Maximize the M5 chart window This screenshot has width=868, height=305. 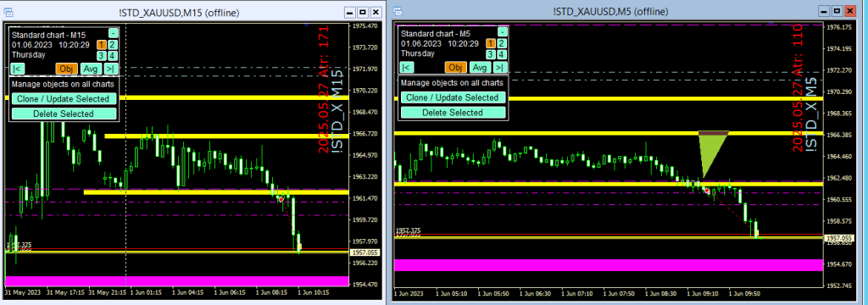click(x=837, y=11)
